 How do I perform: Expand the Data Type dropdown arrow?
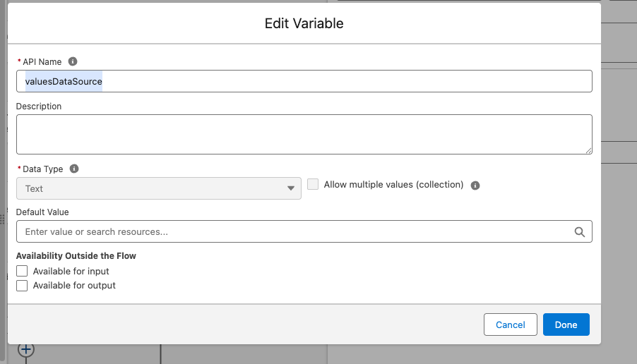click(x=290, y=188)
